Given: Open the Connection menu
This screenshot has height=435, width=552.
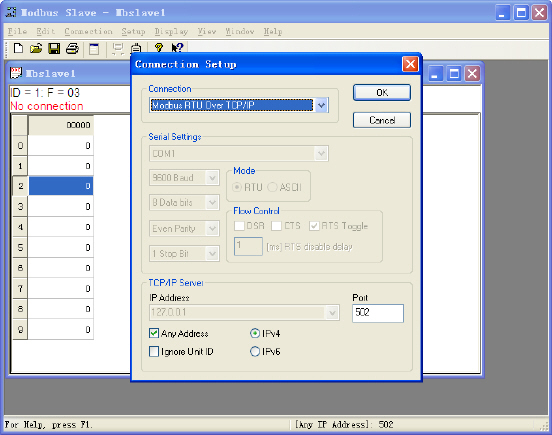Looking at the screenshot, I should 88,31.
